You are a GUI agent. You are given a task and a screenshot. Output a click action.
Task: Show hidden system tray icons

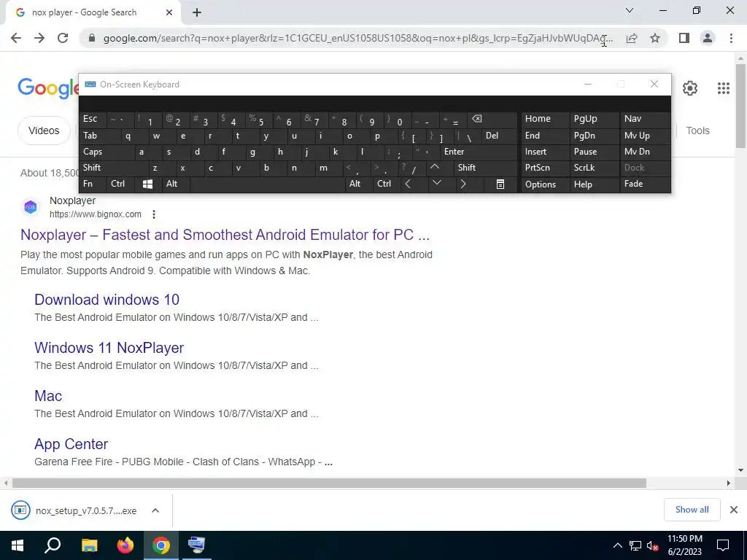617,545
